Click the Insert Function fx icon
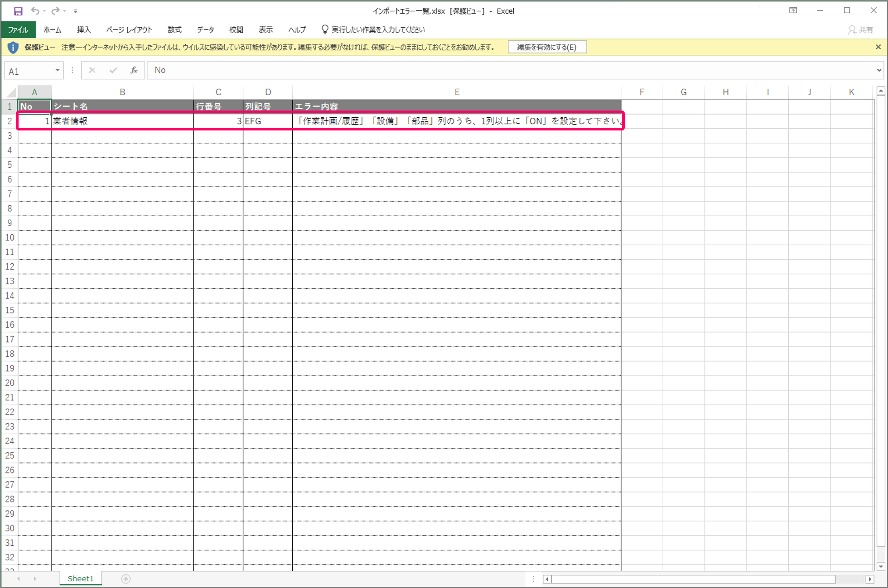The height and width of the screenshot is (588, 888). [x=134, y=70]
